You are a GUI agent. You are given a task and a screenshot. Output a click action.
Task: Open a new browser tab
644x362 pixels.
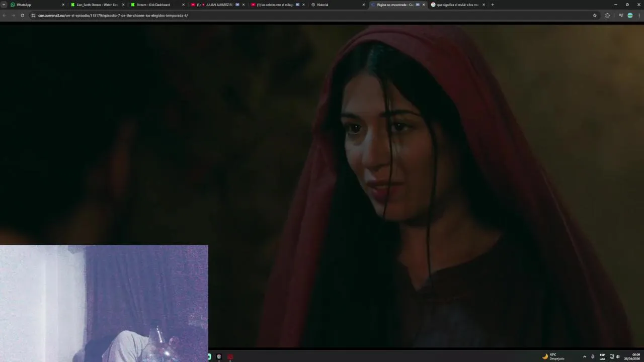(x=493, y=5)
